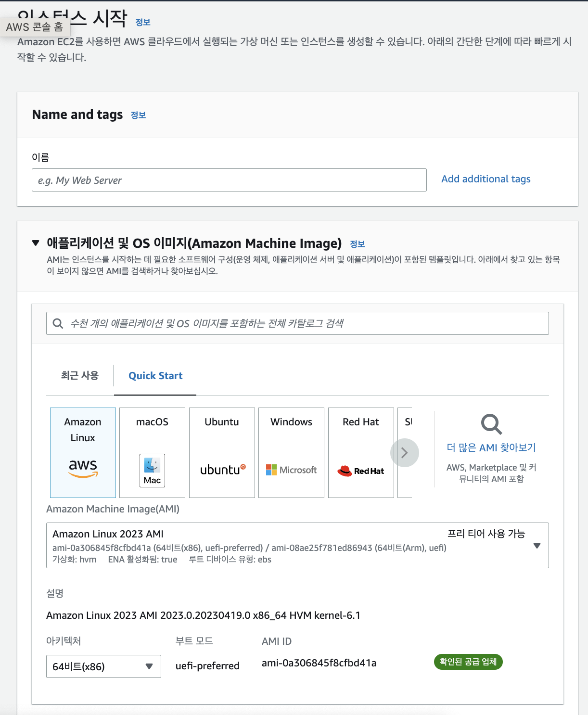Select the Windows AMI card
The height and width of the screenshot is (715, 588).
pyautogui.click(x=291, y=452)
